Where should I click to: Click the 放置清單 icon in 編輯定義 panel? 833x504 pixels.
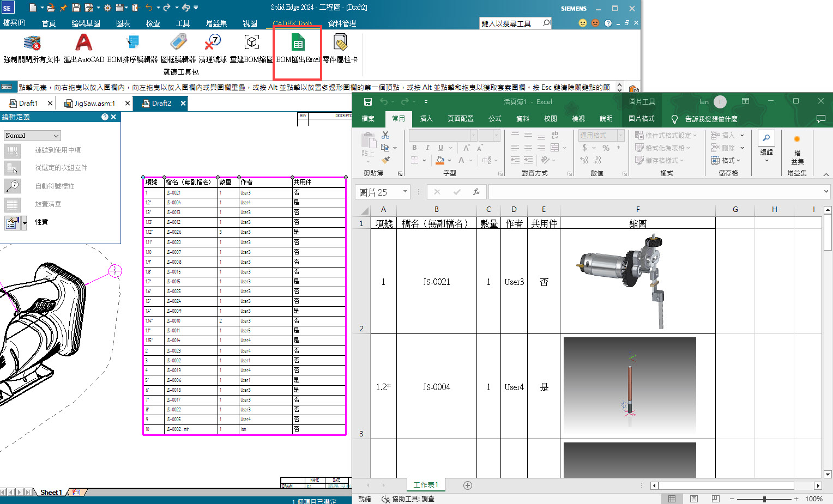tap(13, 204)
